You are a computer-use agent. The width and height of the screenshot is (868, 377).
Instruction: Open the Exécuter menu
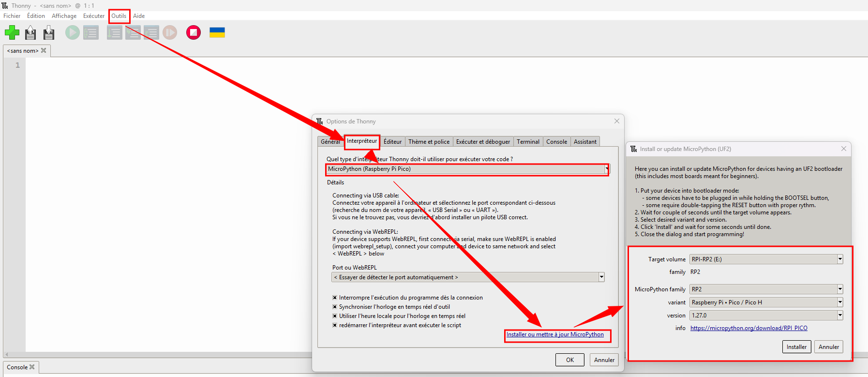coord(94,16)
